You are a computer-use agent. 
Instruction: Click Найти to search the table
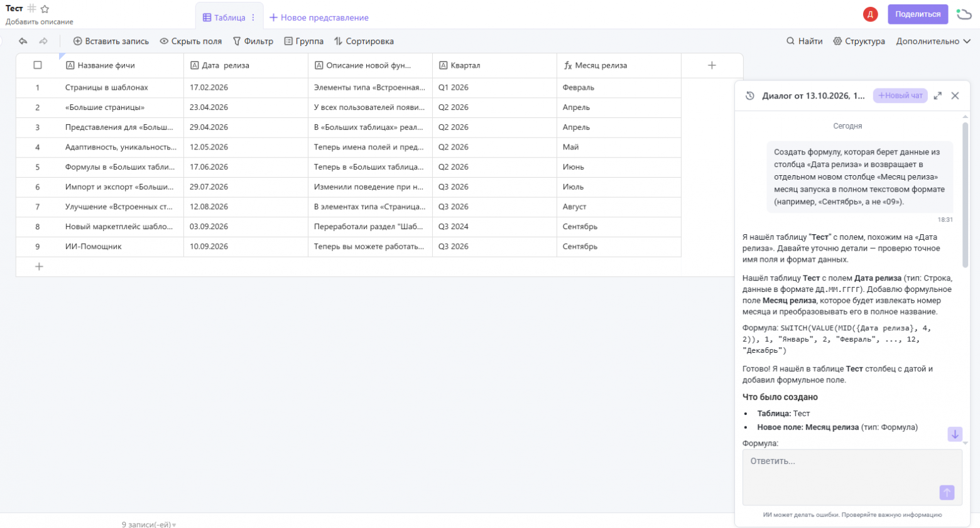tap(804, 41)
